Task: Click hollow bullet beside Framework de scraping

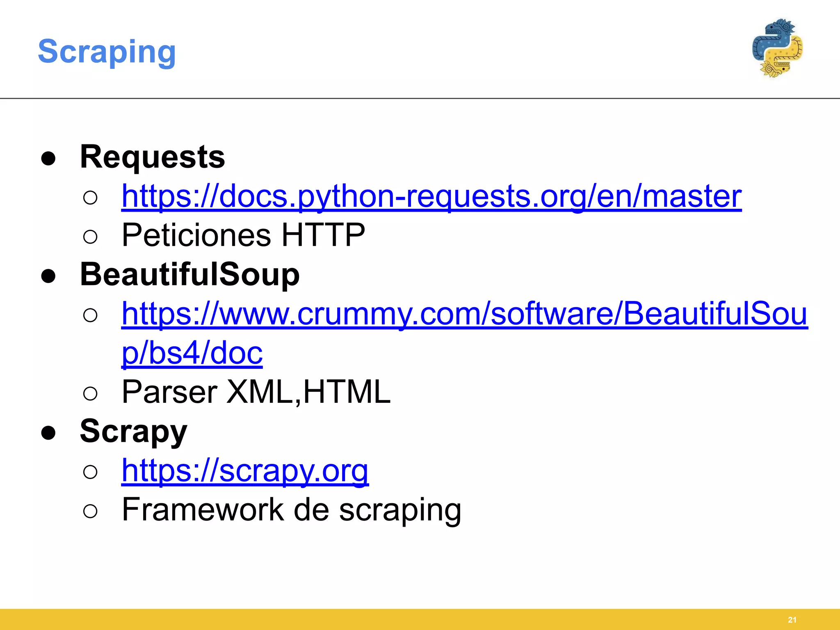Action: (x=90, y=511)
